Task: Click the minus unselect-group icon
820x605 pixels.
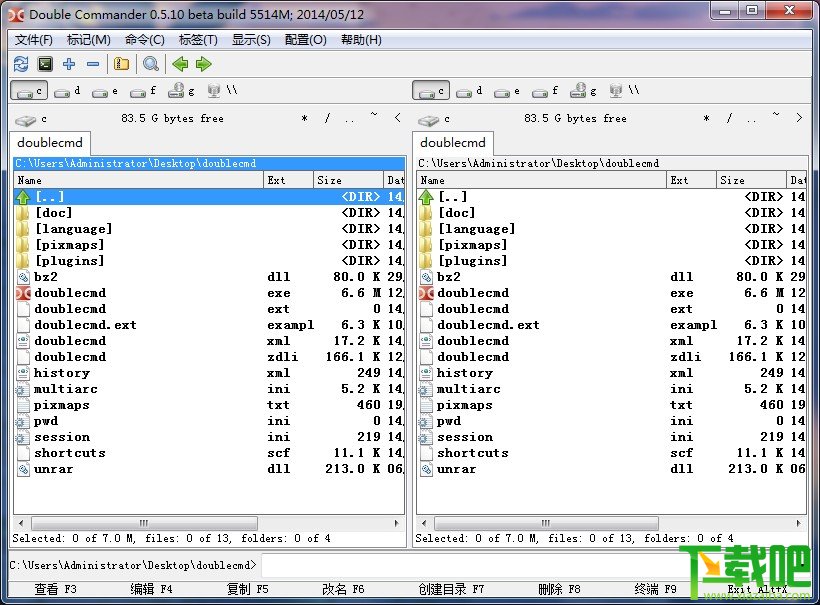Action: (93, 64)
